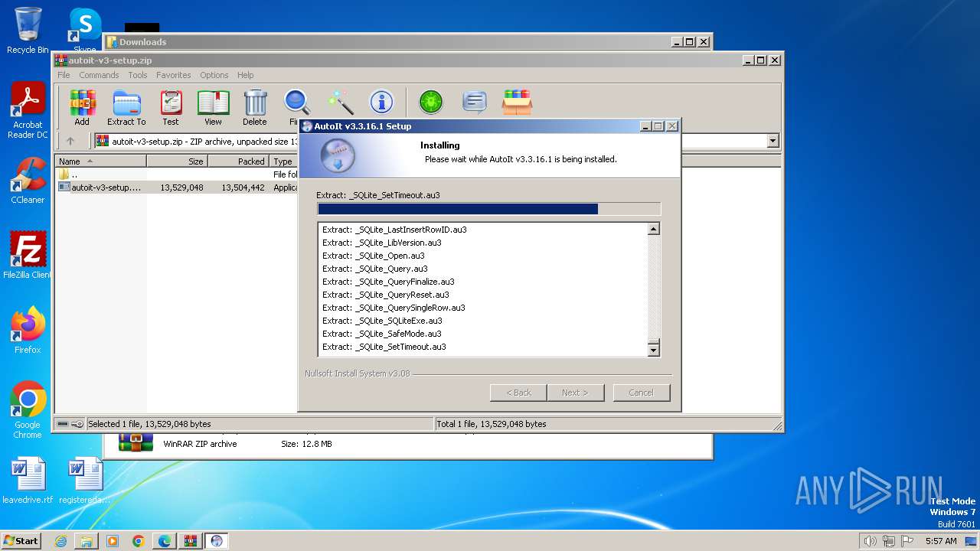Open the View toolbar icon in WinRAR
Viewport: 980px width, 551px height.
[x=213, y=107]
